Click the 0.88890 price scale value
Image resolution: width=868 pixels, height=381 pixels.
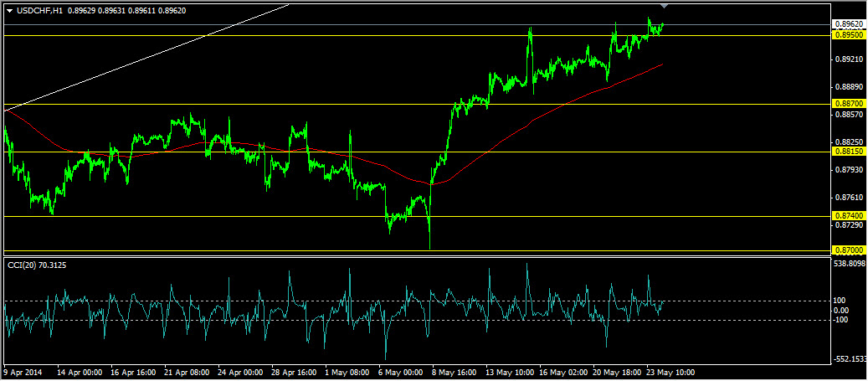tap(850, 87)
